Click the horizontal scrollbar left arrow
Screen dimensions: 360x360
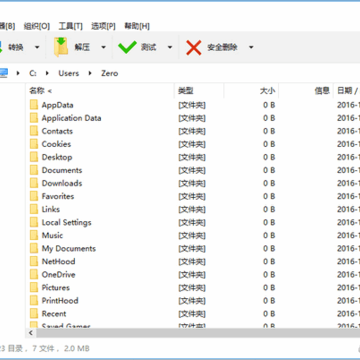point(31,333)
